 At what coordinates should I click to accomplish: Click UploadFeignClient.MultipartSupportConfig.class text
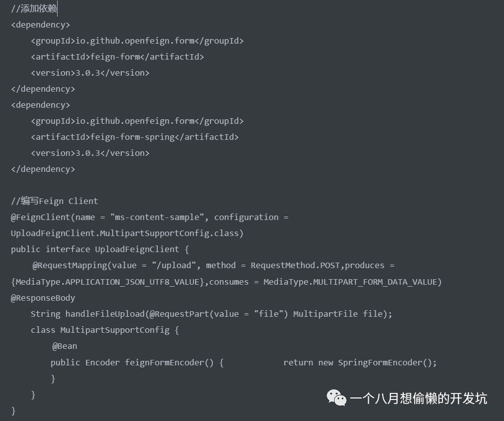click(127, 233)
